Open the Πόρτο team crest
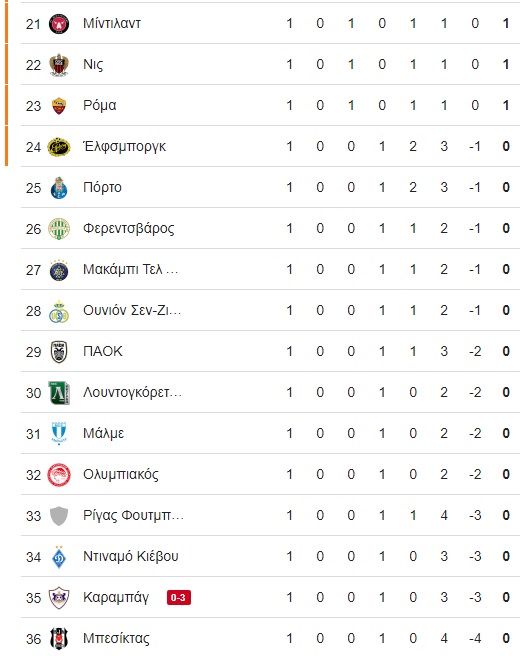The image size is (520, 659). coord(59,187)
